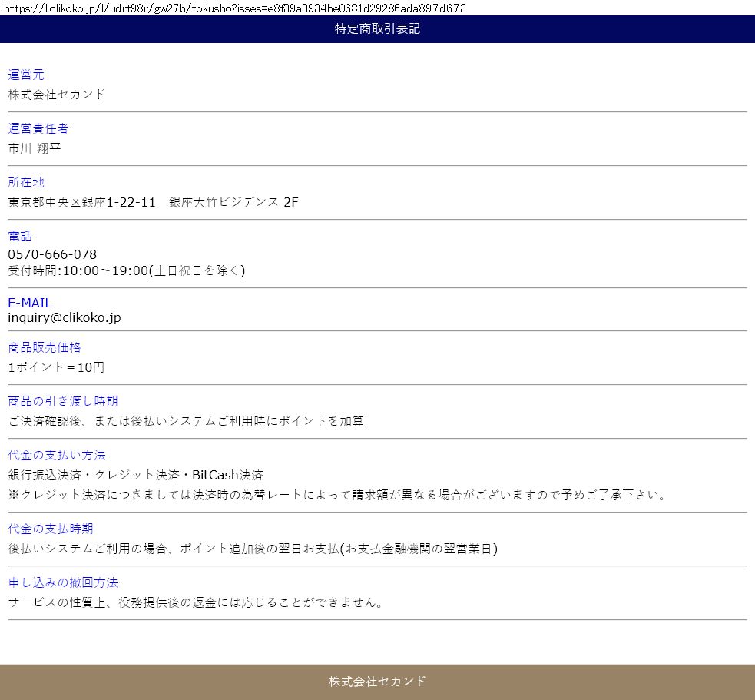The height and width of the screenshot is (700, 755).
Task: Select the 商品の引き渡し時期 label
Action: point(63,401)
